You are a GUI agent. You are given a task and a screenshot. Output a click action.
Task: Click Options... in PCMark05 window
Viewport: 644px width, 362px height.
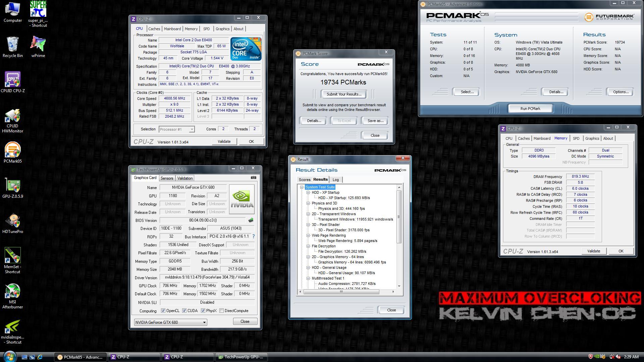[621, 92]
